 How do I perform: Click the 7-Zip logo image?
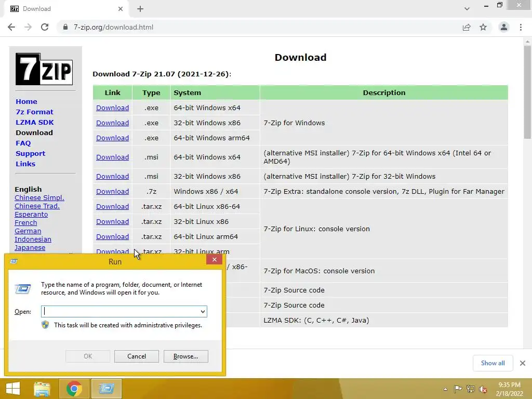[x=44, y=69]
